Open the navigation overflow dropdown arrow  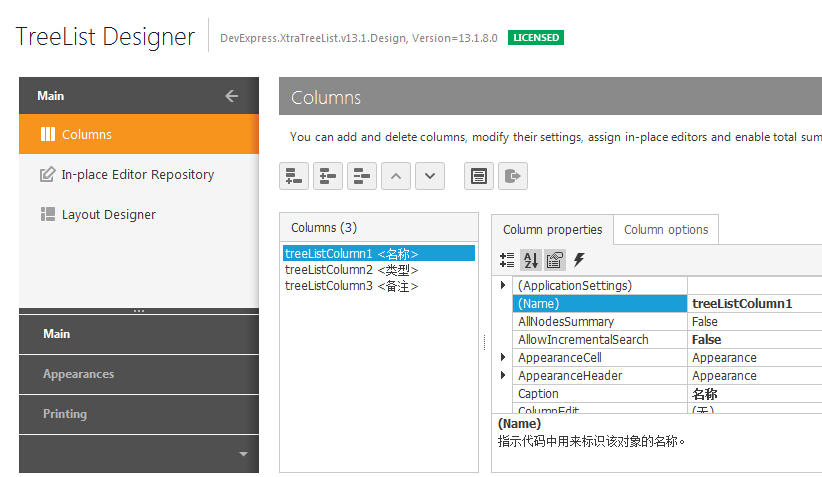point(243,454)
